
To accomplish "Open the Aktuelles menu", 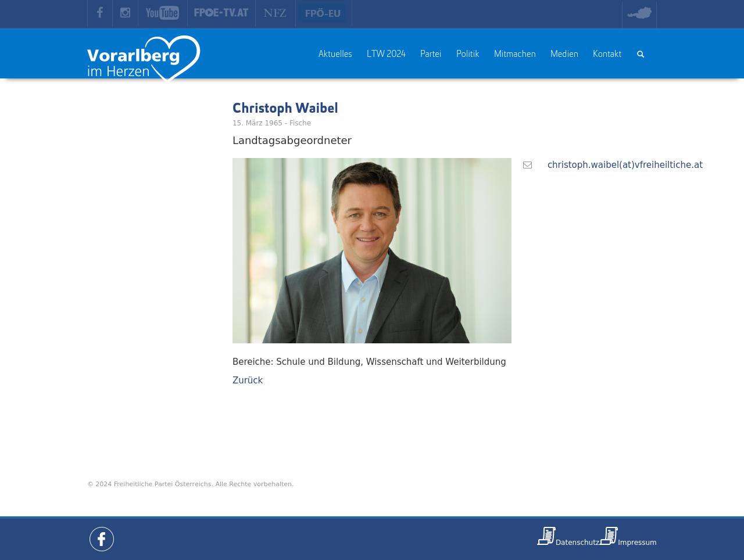I will (x=335, y=54).
